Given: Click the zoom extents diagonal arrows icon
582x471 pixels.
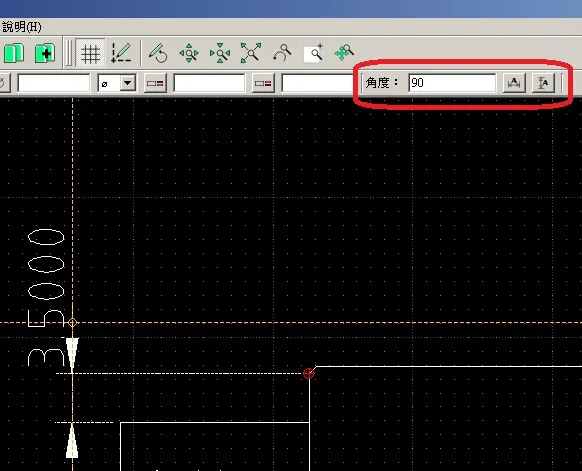Looking at the screenshot, I should pos(251,53).
